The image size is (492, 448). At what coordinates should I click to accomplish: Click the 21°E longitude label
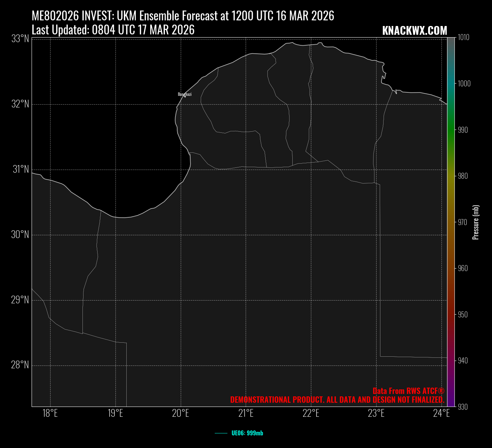tap(246, 413)
